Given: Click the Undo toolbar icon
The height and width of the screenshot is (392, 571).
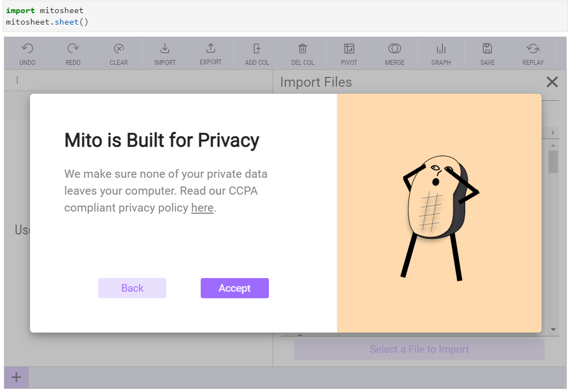Looking at the screenshot, I should 27,49.
